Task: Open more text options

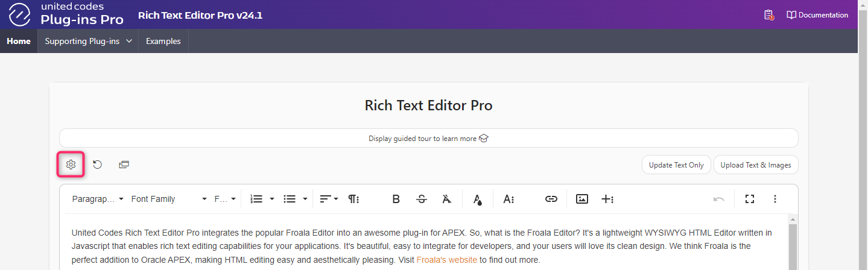Action: [x=508, y=199]
